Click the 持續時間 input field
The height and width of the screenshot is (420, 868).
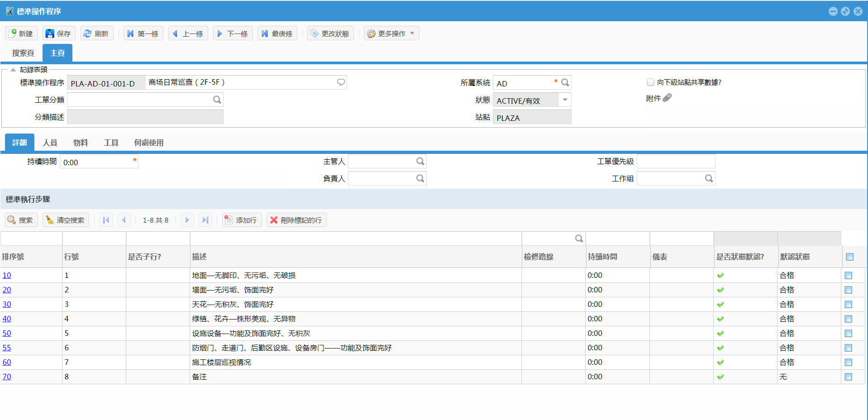(x=99, y=162)
